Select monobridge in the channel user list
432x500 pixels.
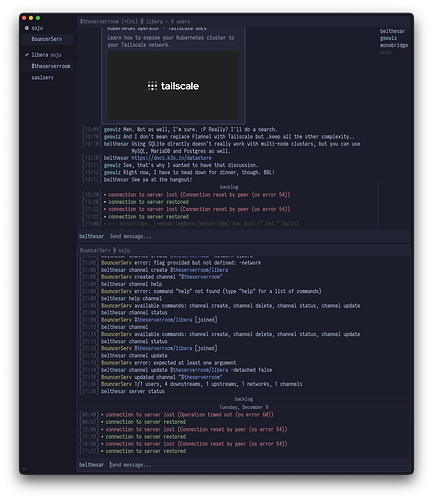[x=394, y=45]
